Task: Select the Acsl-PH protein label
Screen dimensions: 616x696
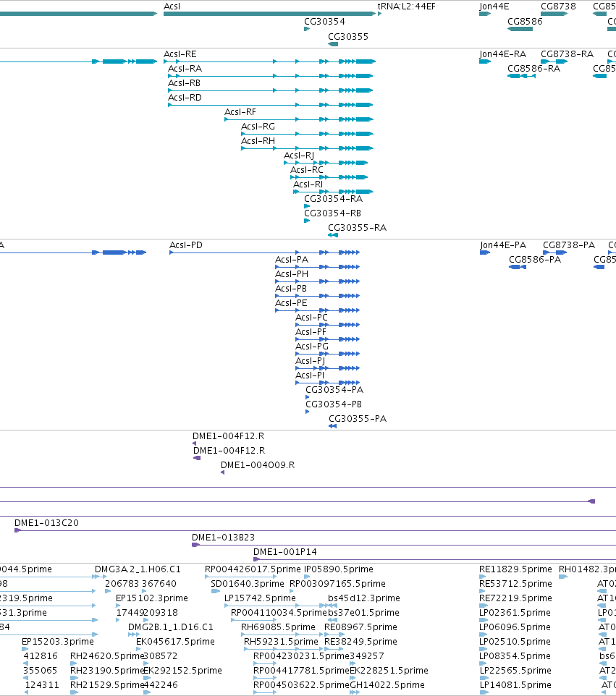Action: tap(292, 274)
